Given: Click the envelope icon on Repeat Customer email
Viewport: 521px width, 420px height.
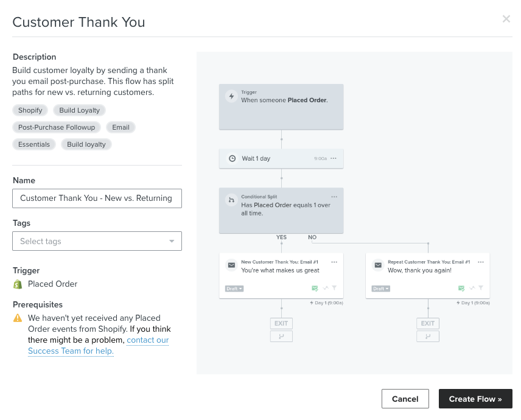Looking at the screenshot, I should pyautogui.click(x=378, y=265).
